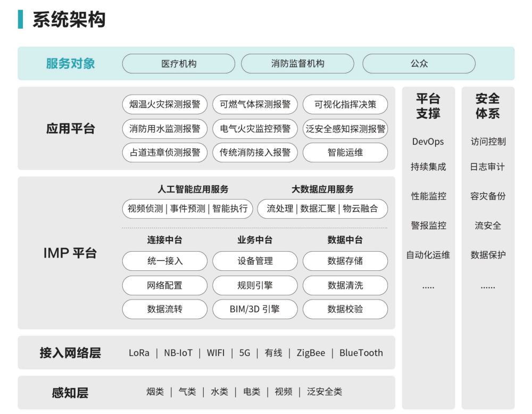Select 访问控制 in 安全体系 column
Viewport: 532px width, 414px height.
[488, 142]
